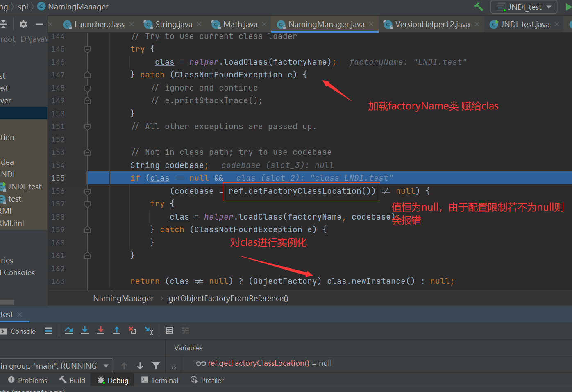
Task: Click the spi breadcrumb in navigation bar
Action: coord(23,7)
